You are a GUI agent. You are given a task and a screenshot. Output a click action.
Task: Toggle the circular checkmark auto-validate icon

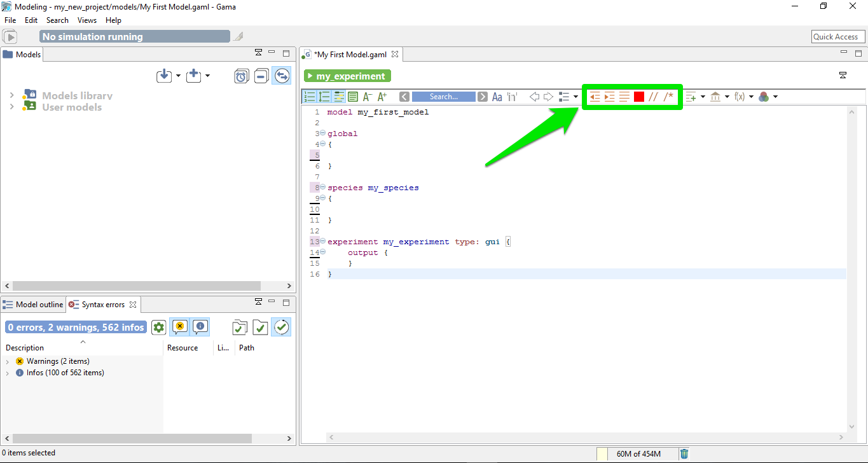point(281,327)
